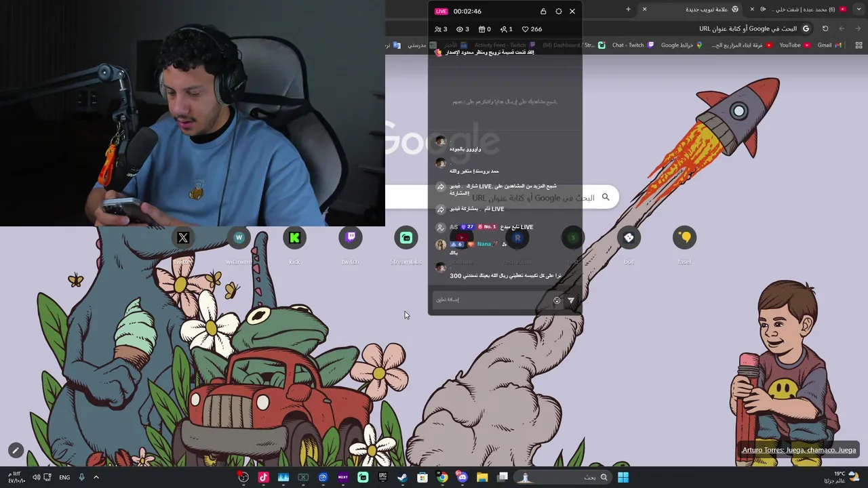
Task: Reload the page with refresh button
Action: 825,28
